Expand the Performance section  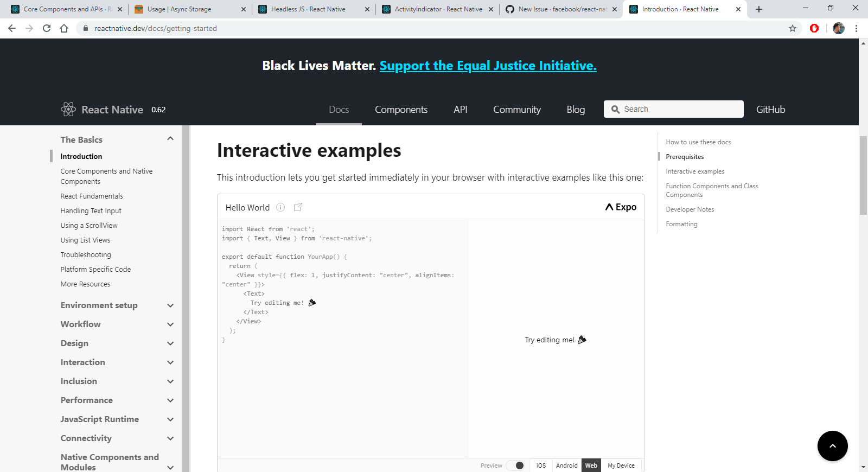(x=170, y=400)
